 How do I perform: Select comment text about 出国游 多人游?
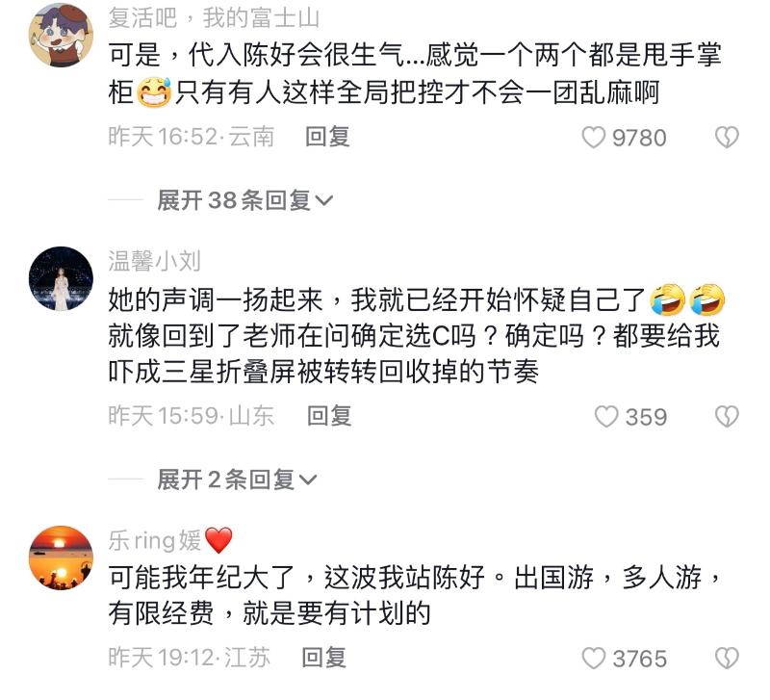415,595
